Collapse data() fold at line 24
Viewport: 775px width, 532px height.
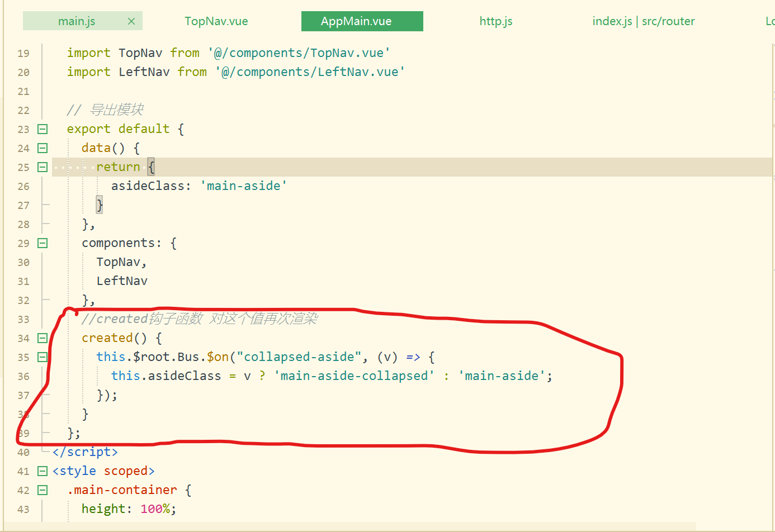[42, 148]
